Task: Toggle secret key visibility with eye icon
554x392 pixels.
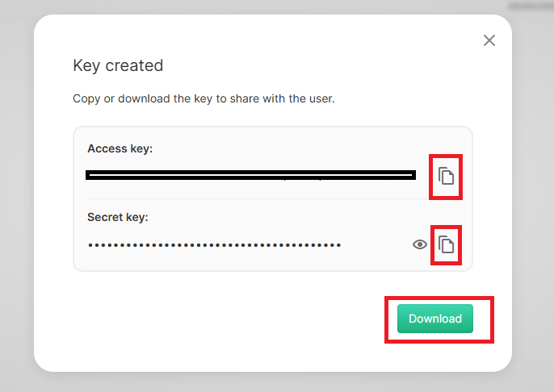Action: [420, 244]
